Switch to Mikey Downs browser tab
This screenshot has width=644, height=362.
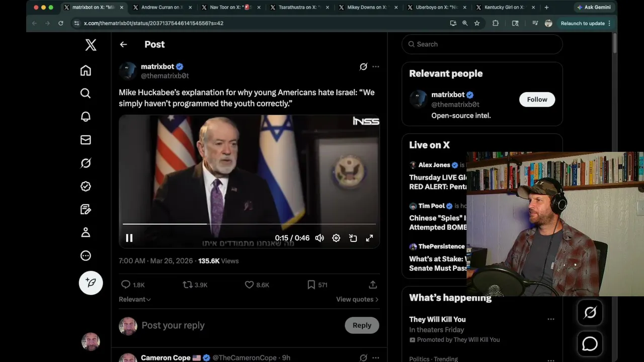[x=368, y=8]
